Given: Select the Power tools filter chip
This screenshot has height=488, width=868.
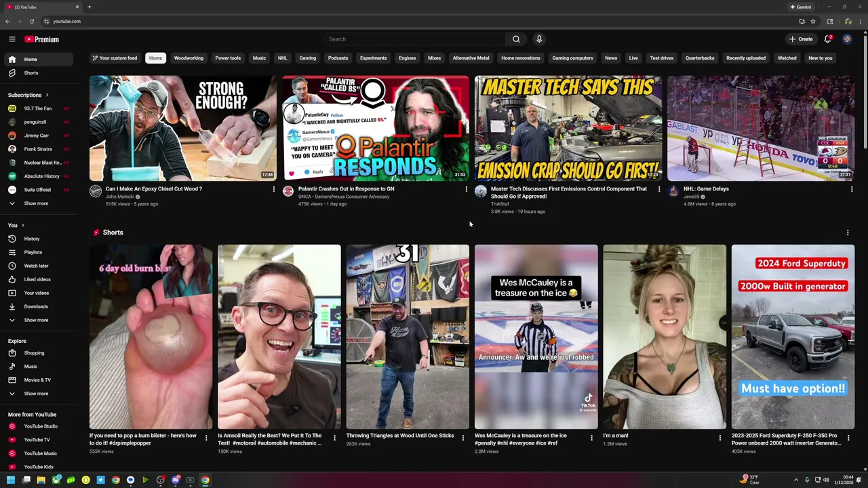Looking at the screenshot, I should (x=228, y=58).
